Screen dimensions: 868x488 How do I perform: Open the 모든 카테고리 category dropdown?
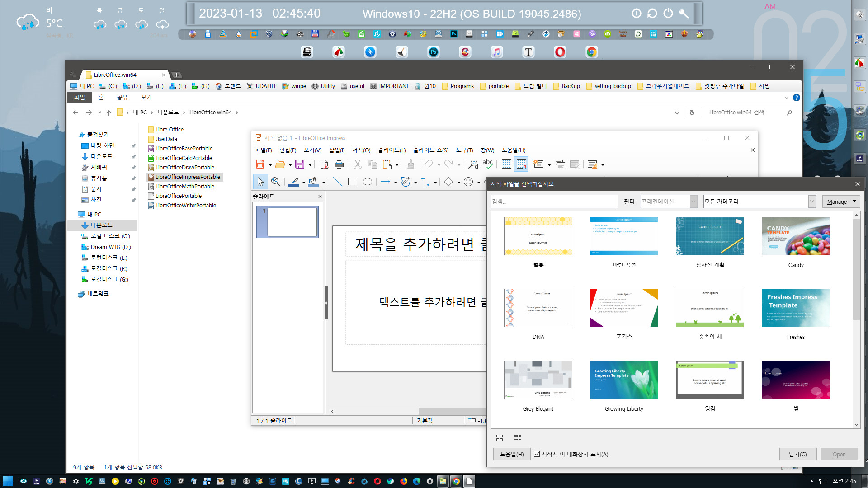[x=812, y=202]
